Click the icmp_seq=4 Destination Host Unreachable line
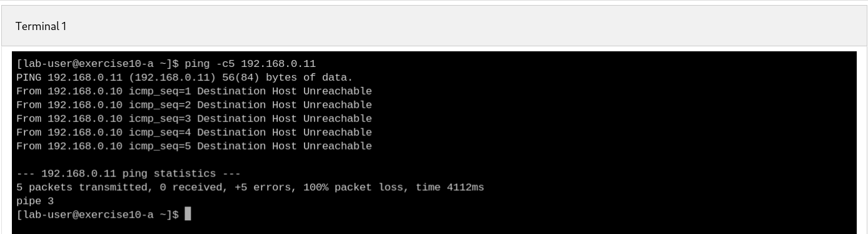 click(194, 133)
